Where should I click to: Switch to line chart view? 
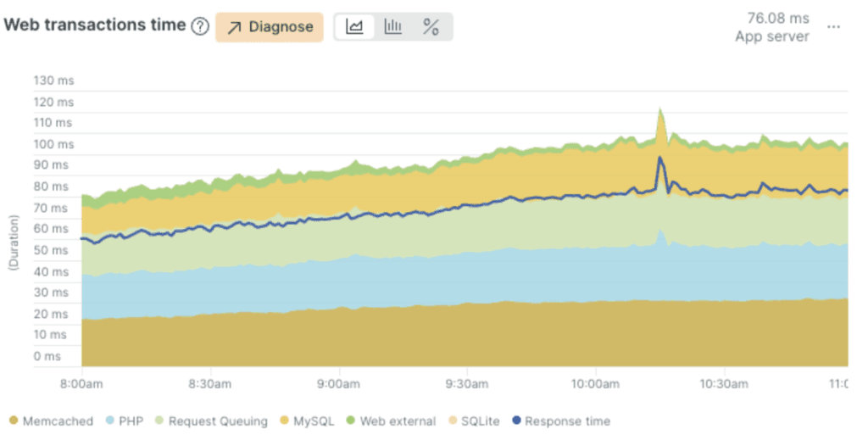point(354,26)
